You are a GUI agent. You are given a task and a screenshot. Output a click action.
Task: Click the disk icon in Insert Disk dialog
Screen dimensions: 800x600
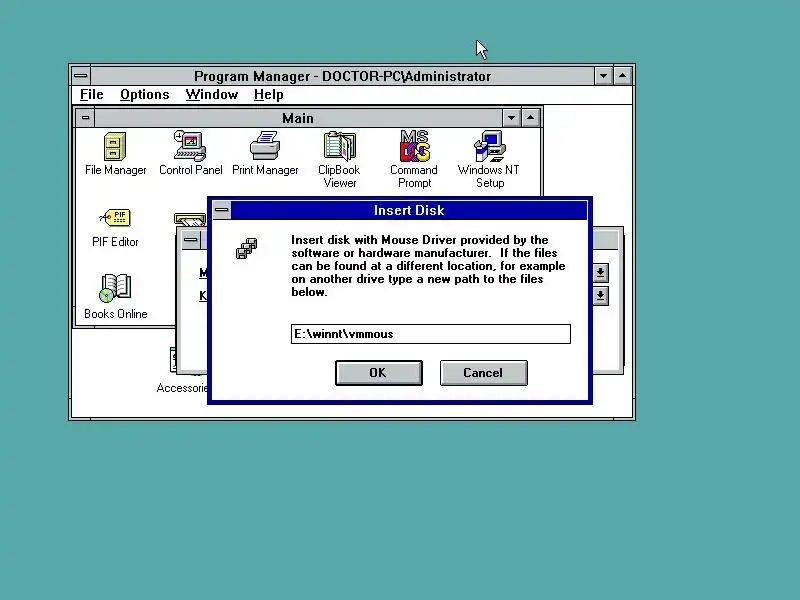pos(246,248)
